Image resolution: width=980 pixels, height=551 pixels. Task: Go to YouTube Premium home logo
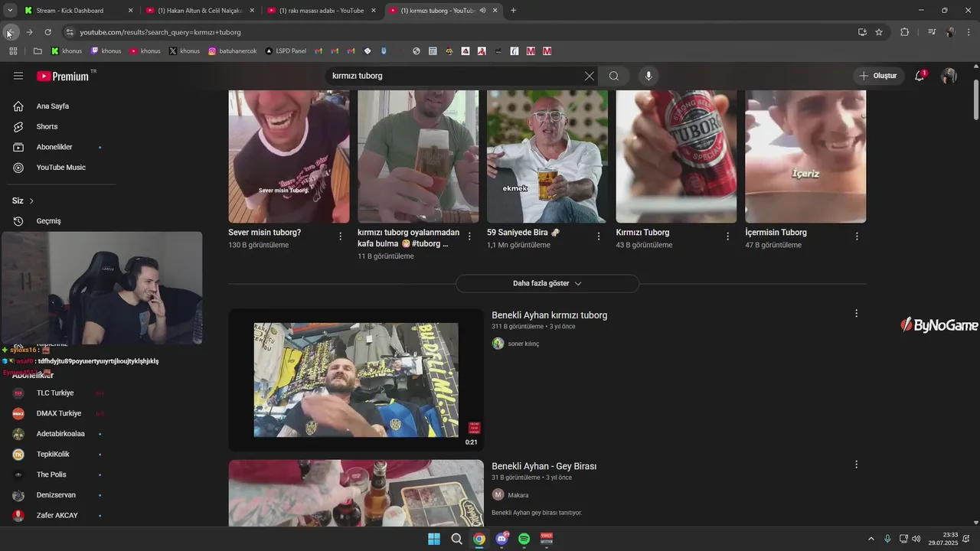[63, 76]
